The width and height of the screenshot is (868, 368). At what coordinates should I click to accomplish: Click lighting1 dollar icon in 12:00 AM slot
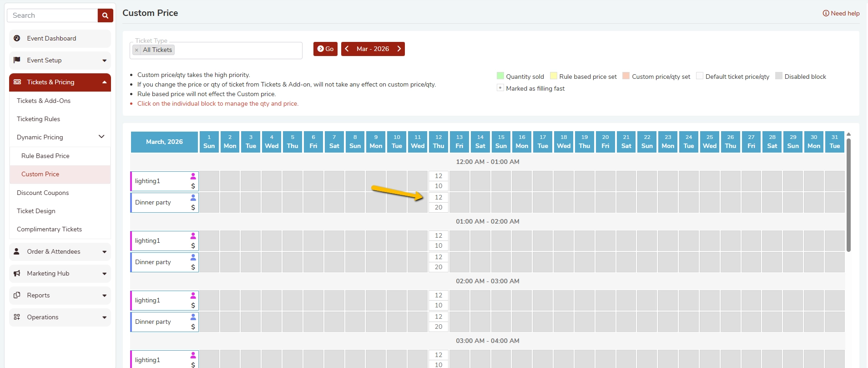click(193, 186)
